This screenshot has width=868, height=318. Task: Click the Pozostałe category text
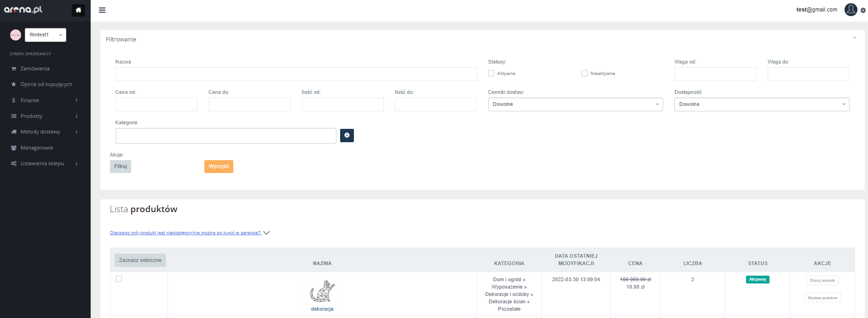point(509,309)
